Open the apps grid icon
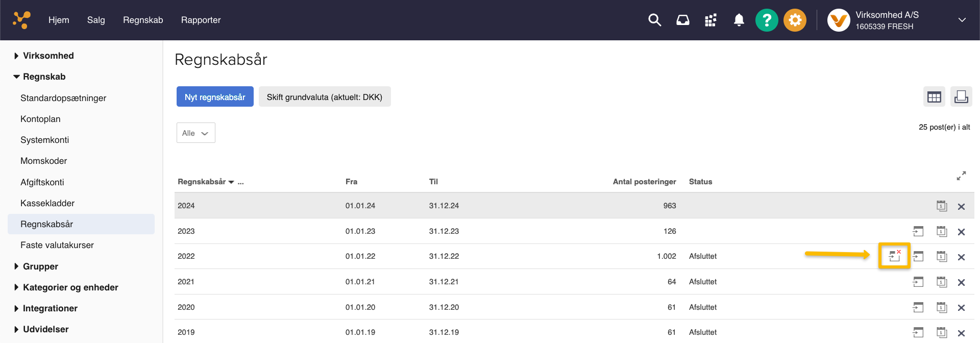Viewport: 980px width, 343px height. click(710, 20)
